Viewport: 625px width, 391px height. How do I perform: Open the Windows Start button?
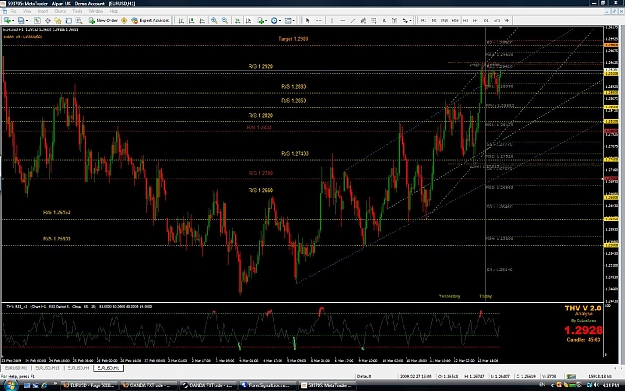(10, 385)
